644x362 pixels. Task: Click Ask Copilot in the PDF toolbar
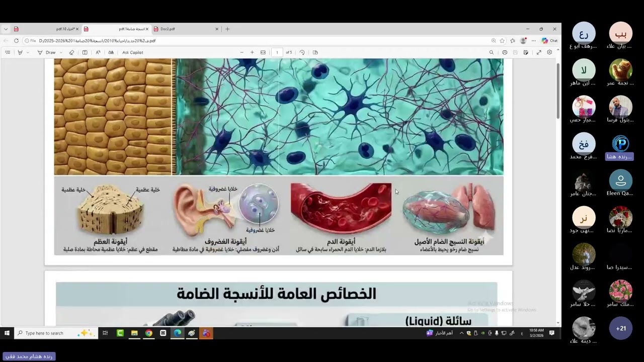[133, 52]
